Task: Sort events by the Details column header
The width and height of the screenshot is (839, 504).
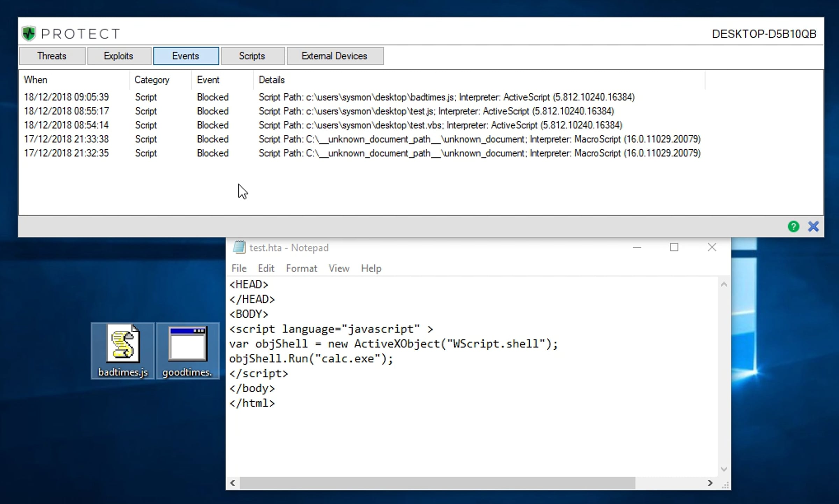Action: pos(479,80)
